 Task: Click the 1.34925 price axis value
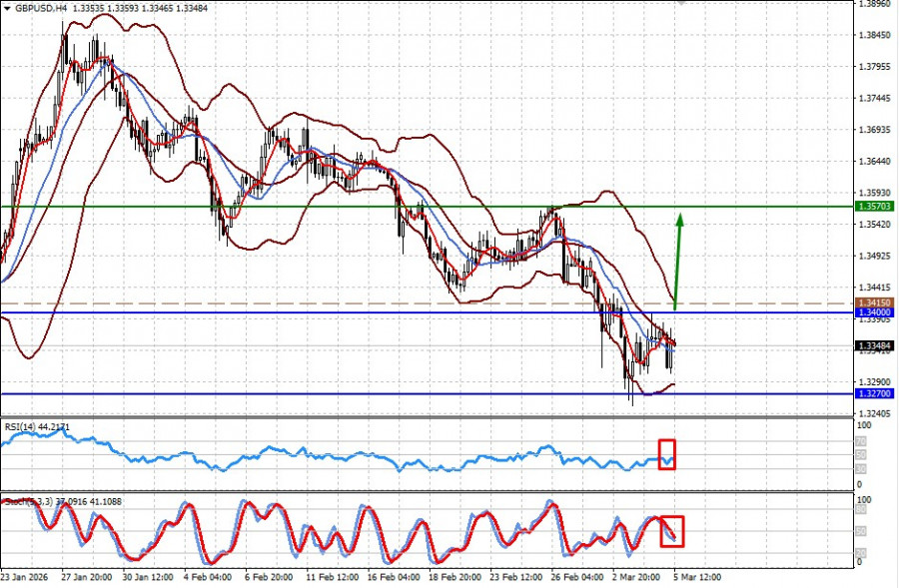coord(875,256)
